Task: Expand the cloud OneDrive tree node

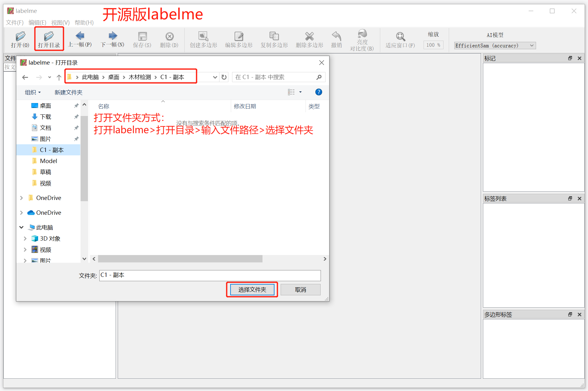Action: (22, 213)
